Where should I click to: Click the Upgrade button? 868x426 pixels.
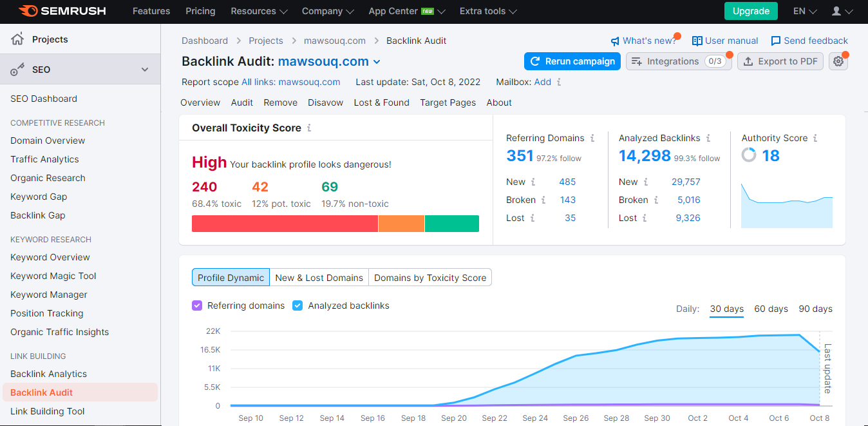click(751, 11)
